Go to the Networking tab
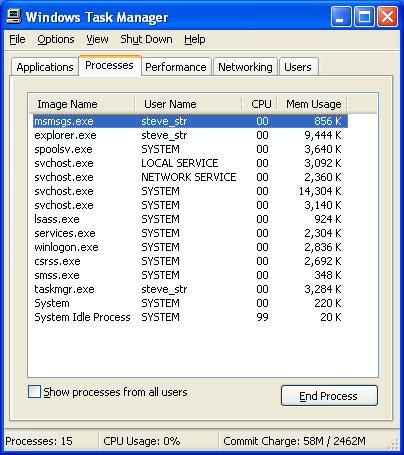 pyautogui.click(x=245, y=67)
